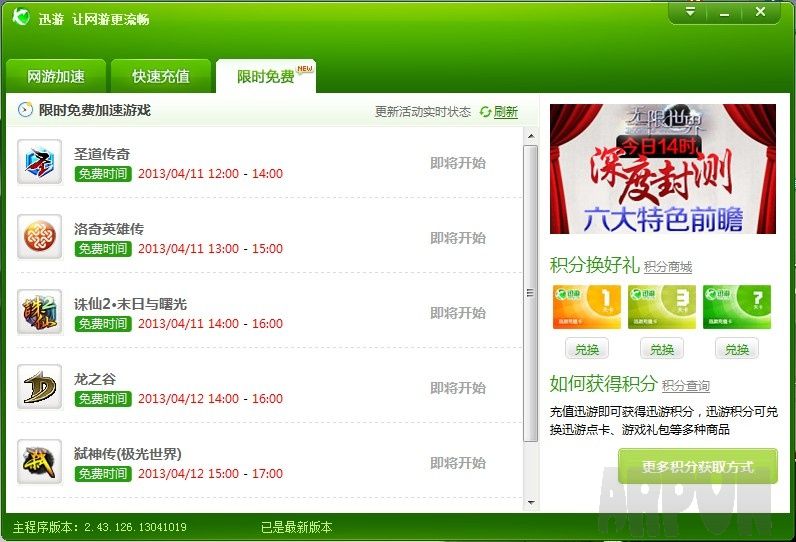
Task: Click 免费时间 badge for 龙之谷
Action: tap(103, 399)
